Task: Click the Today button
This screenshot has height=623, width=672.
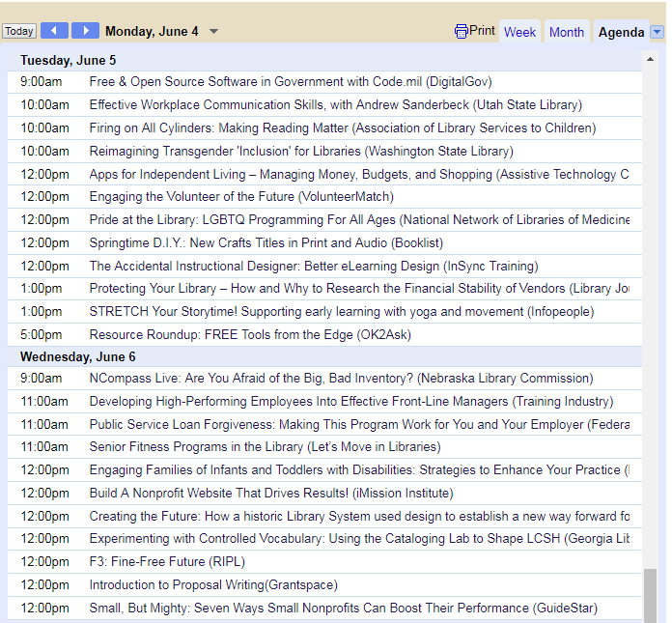Action: [19, 31]
